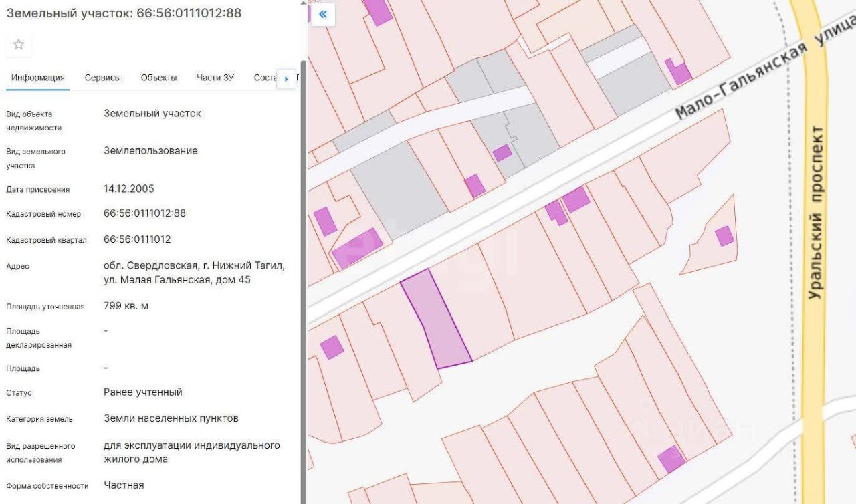Image resolution: width=856 pixels, height=504 pixels.
Task: Click the Землепользование value
Action: click(x=150, y=151)
